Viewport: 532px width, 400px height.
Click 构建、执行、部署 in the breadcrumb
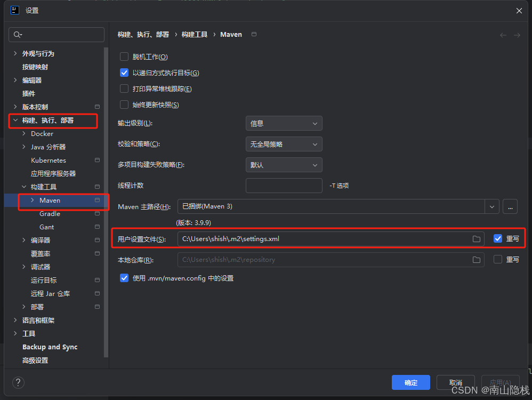tap(143, 35)
